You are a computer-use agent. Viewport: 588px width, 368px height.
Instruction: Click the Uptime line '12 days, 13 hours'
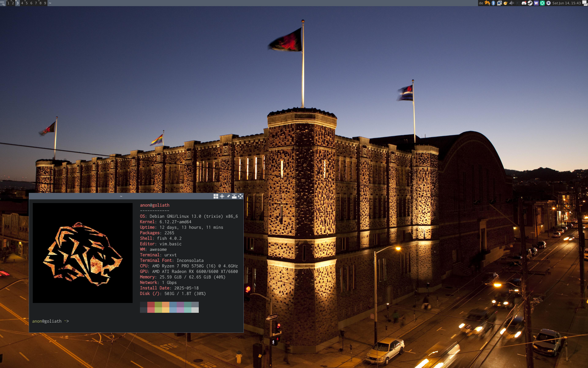tap(182, 227)
